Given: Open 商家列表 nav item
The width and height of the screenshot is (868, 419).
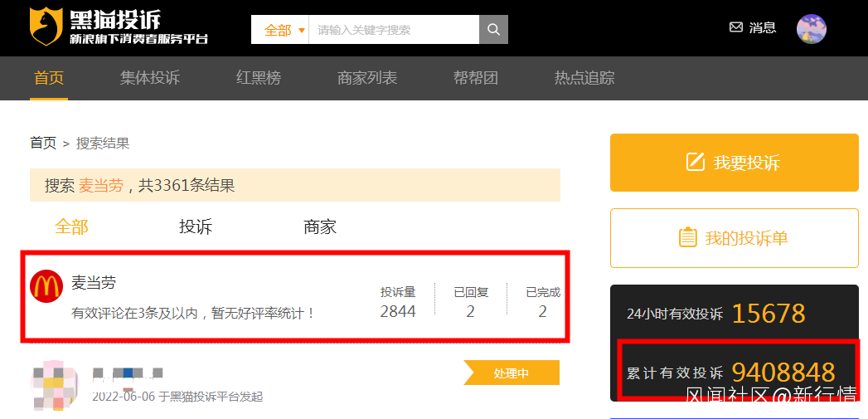Looking at the screenshot, I should pyautogui.click(x=367, y=78).
